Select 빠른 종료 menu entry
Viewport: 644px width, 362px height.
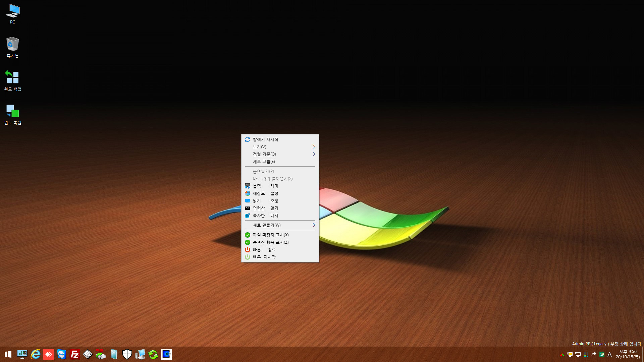[x=280, y=250]
